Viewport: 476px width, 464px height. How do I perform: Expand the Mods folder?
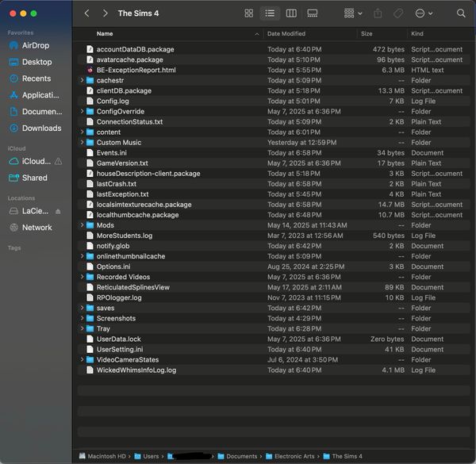pyautogui.click(x=82, y=225)
